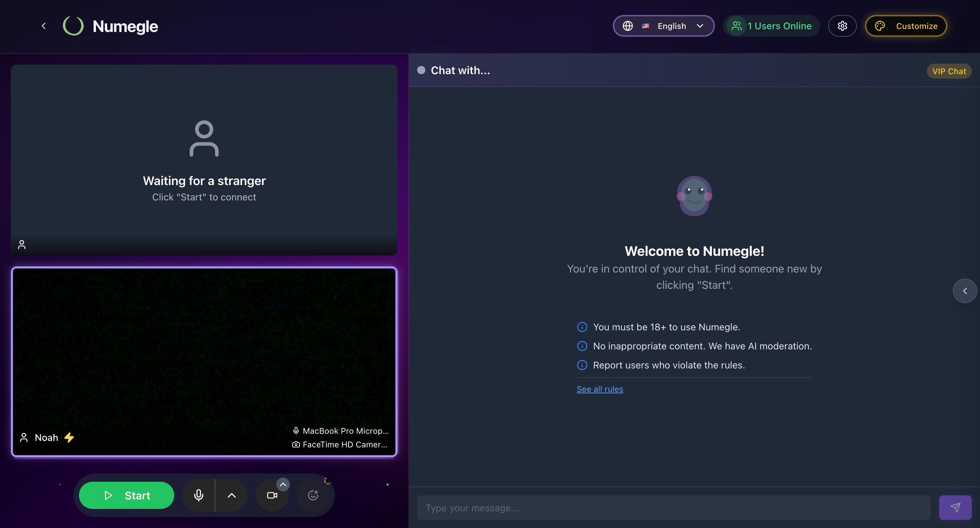The width and height of the screenshot is (980, 528).
Task: Mute the microphone
Action: (199, 495)
